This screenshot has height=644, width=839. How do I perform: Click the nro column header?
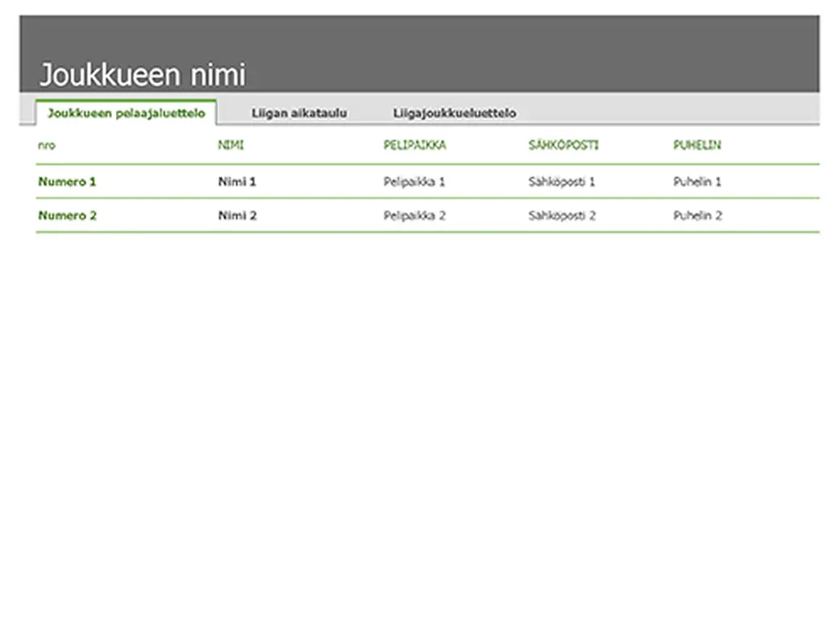click(47, 145)
